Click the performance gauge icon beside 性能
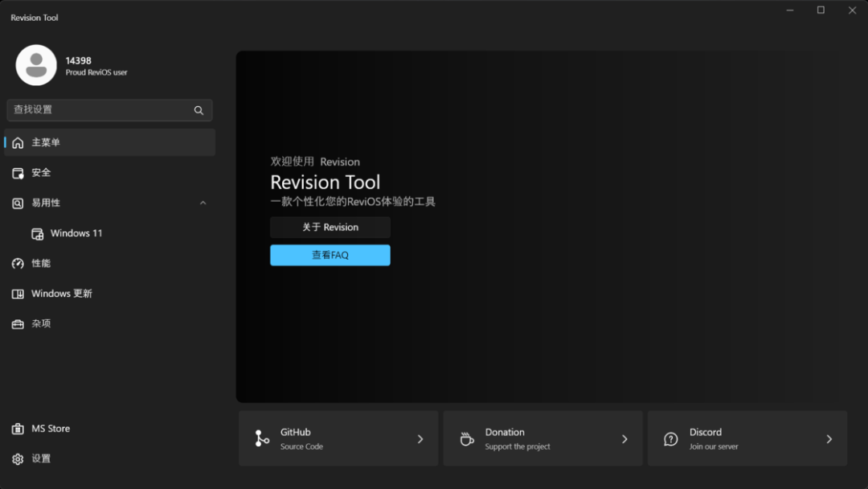868x489 pixels. coord(18,264)
